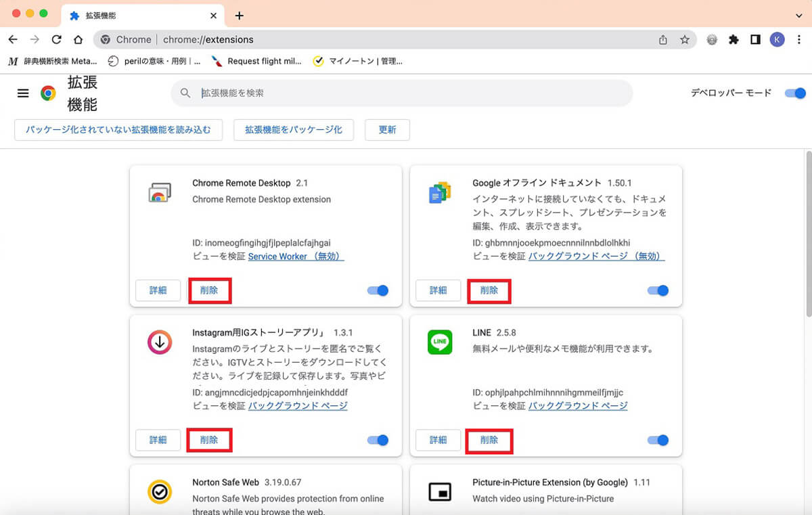Image resolution: width=812 pixels, height=515 pixels.
Task: Click ID ophjlpahpchlmihnnnihgmmeilfjmjjc text
Action: [548, 393]
